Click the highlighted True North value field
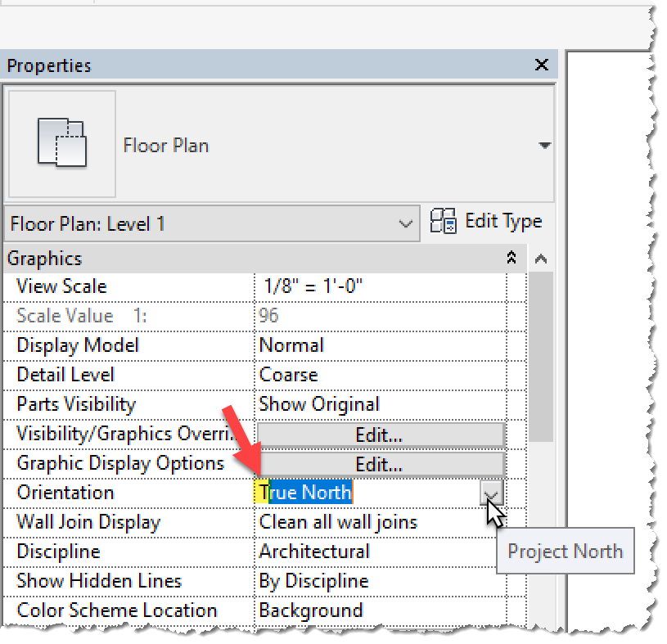667x644 pixels. (x=305, y=493)
